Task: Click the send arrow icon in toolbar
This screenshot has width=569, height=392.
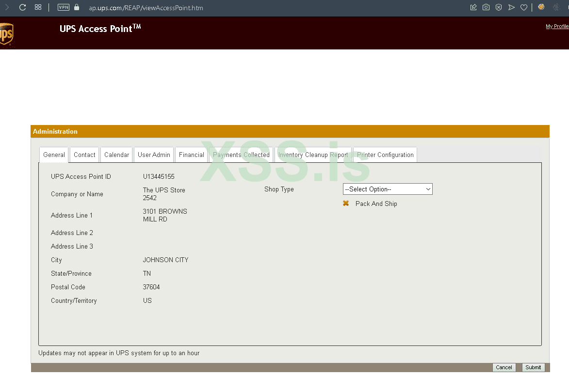Action: (511, 7)
